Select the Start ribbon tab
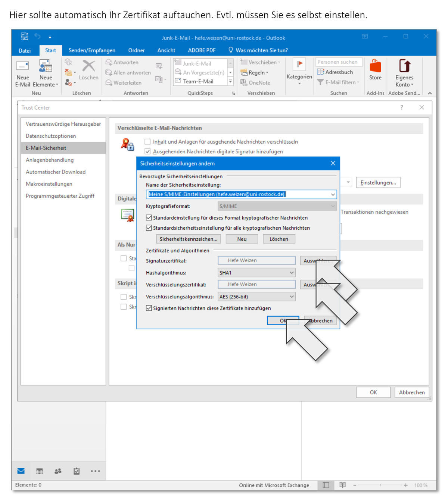Image resolution: width=448 pixels, height=498 pixels. pos(50,50)
